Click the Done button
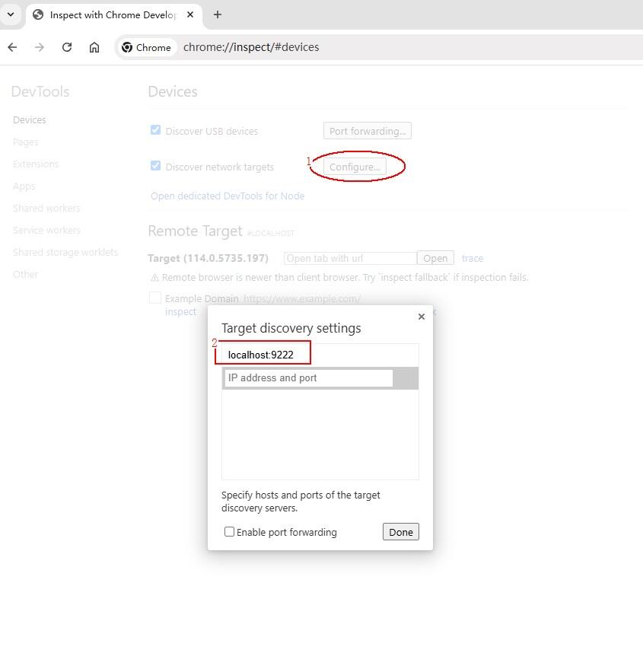The image size is (643, 672). tap(400, 532)
